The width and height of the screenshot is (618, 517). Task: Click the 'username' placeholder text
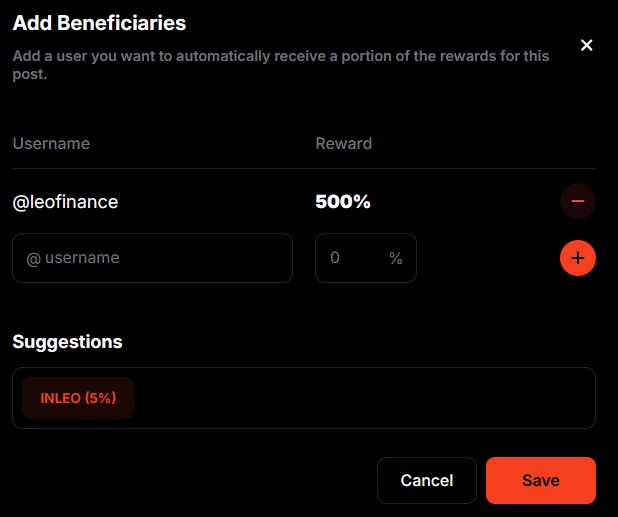pos(82,258)
